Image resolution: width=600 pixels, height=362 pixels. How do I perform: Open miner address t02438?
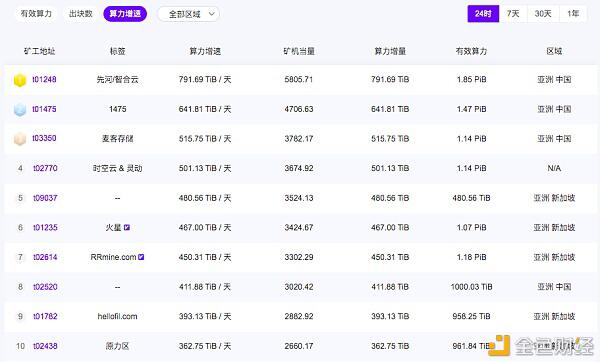[45, 346]
